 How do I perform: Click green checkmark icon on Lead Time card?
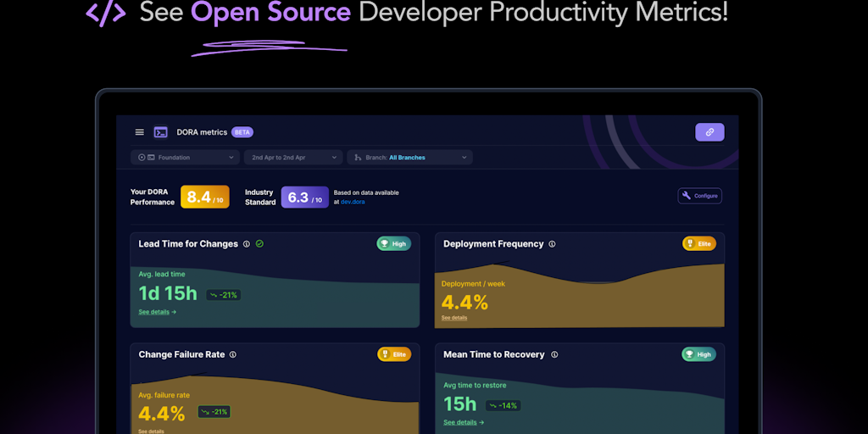[x=259, y=244]
